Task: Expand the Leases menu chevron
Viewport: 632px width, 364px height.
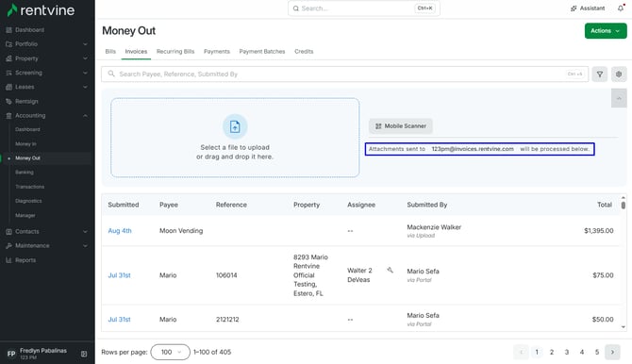Action: (x=85, y=87)
